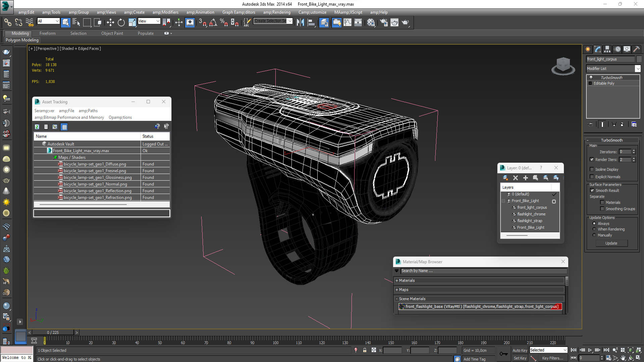644x362 pixels.
Task: Uncheck the Smooth Result checkbox
Action: [592, 190]
